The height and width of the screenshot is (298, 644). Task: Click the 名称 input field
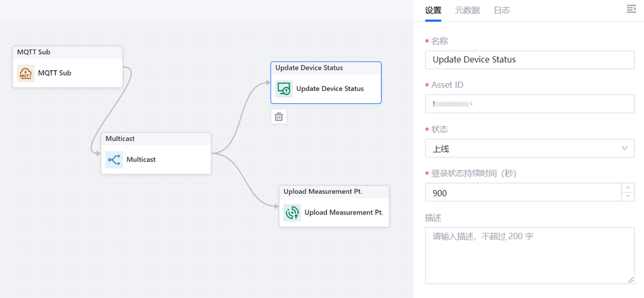tap(529, 60)
